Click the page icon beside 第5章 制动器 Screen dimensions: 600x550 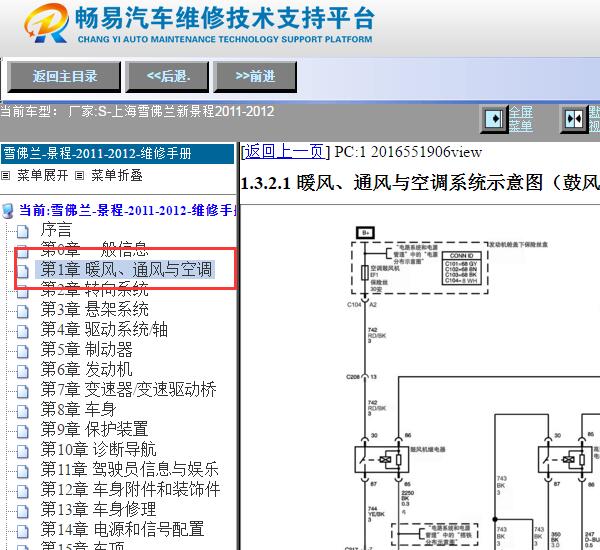click(23, 351)
